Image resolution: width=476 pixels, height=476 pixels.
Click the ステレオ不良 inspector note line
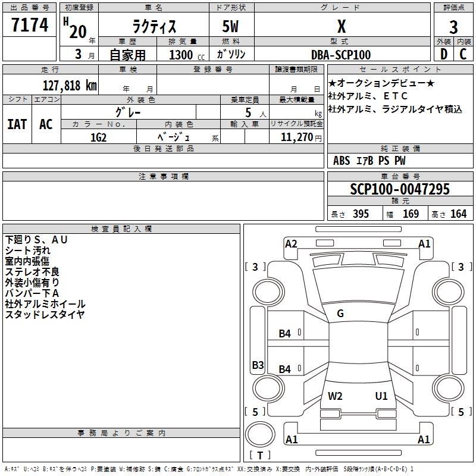pos(32,272)
